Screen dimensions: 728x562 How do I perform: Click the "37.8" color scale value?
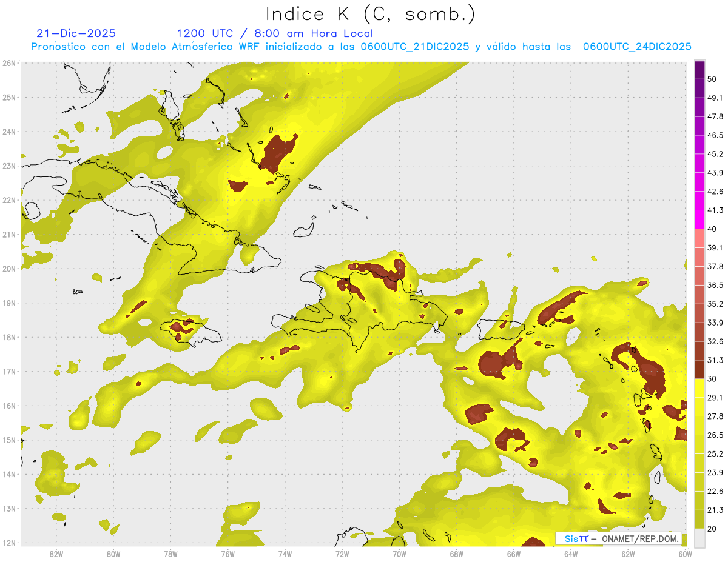(715, 266)
